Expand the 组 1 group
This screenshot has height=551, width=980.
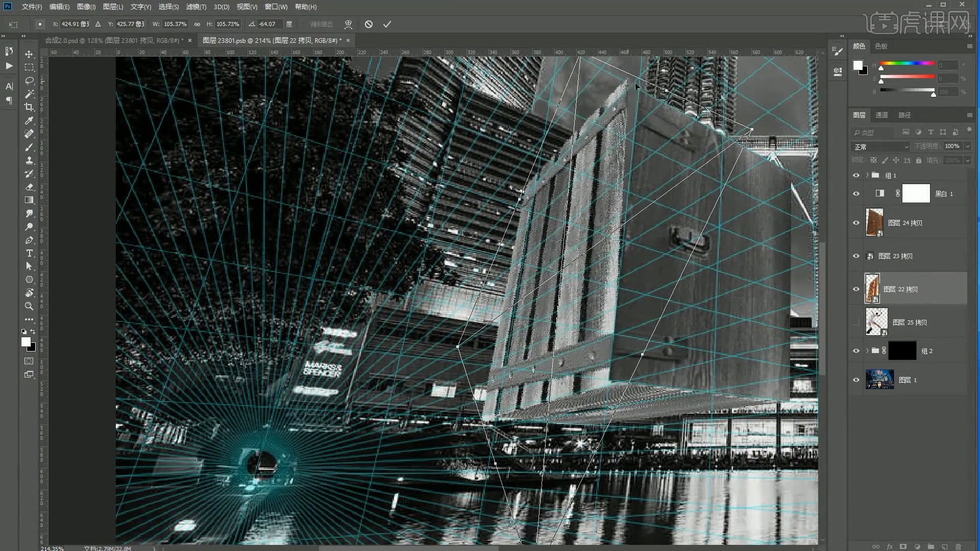click(x=867, y=175)
